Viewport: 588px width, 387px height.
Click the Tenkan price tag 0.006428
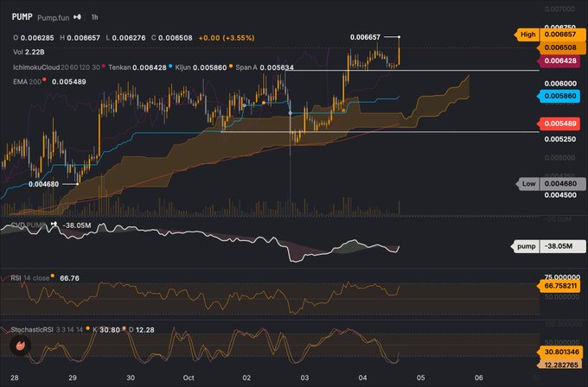coord(561,60)
